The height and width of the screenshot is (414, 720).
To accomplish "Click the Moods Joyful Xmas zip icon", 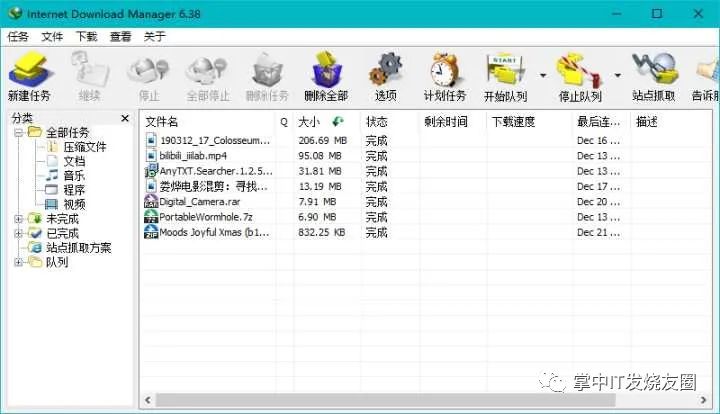I will pos(151,232).
